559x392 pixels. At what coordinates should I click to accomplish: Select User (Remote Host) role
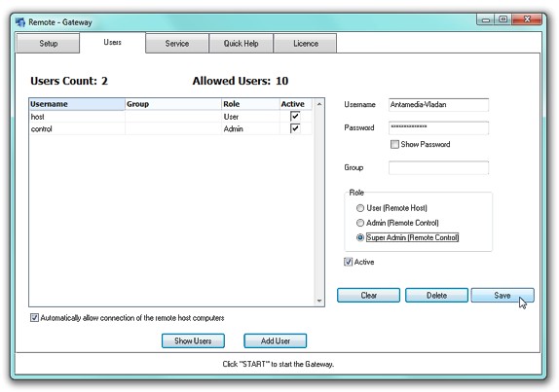tap(360, 208)
